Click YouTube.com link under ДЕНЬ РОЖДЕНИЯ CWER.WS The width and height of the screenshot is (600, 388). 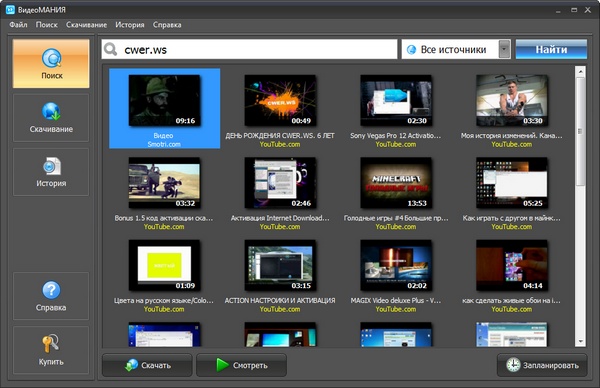click(280, 144)
